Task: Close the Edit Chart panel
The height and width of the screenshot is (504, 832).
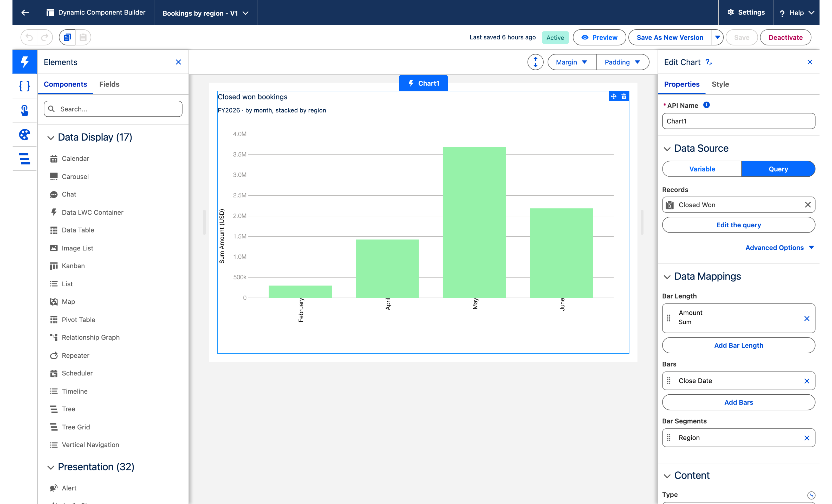Action: 810,62
